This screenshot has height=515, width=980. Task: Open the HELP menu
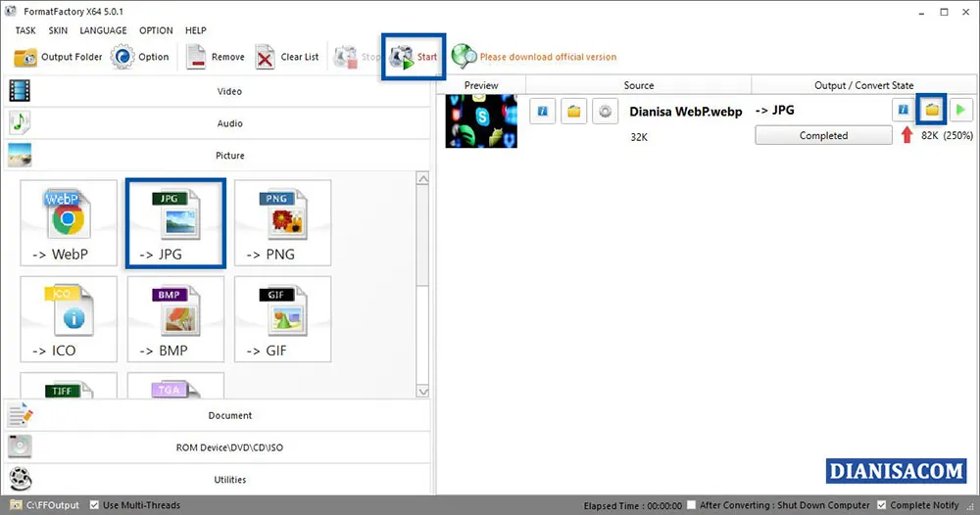(196, 30)
